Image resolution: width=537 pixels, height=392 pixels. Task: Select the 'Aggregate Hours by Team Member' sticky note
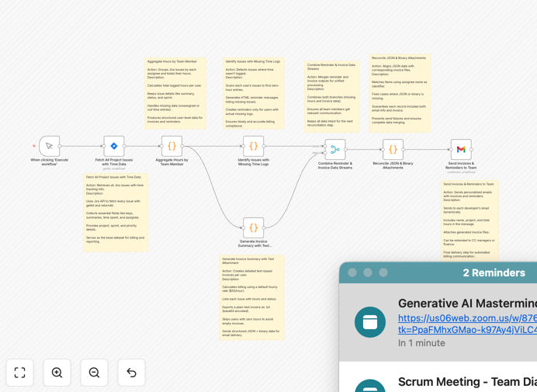pyautogui.click(x=175, y=93)
